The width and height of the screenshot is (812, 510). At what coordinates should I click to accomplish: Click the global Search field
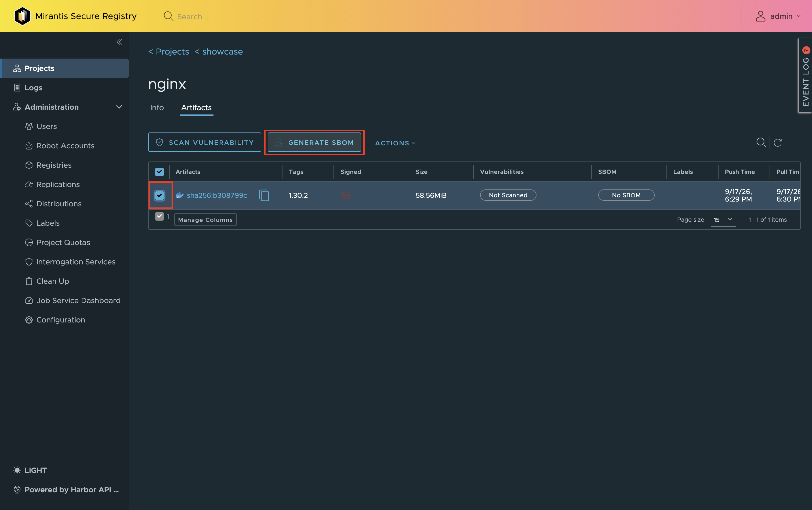(194, 17)
